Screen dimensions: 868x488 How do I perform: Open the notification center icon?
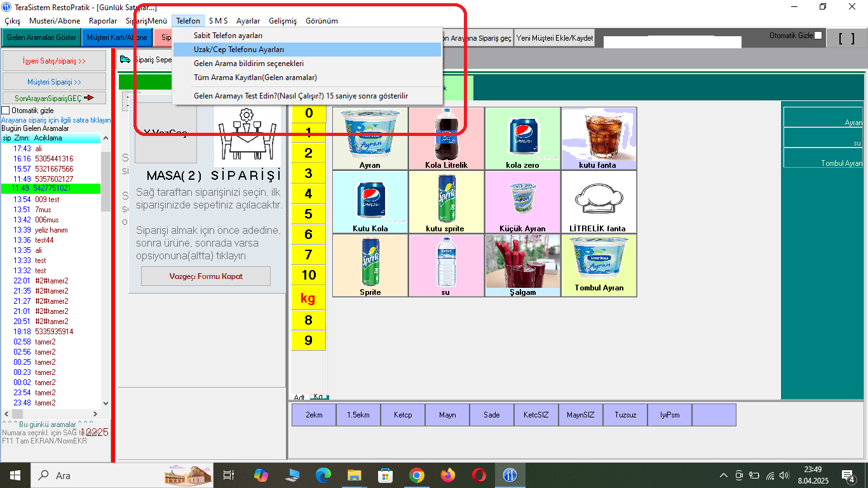pyautogui.click(x=848, y=475)
